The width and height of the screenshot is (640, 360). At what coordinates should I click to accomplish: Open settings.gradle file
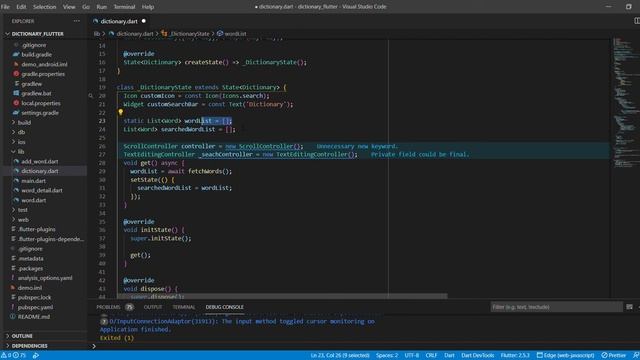click(40, 113)
